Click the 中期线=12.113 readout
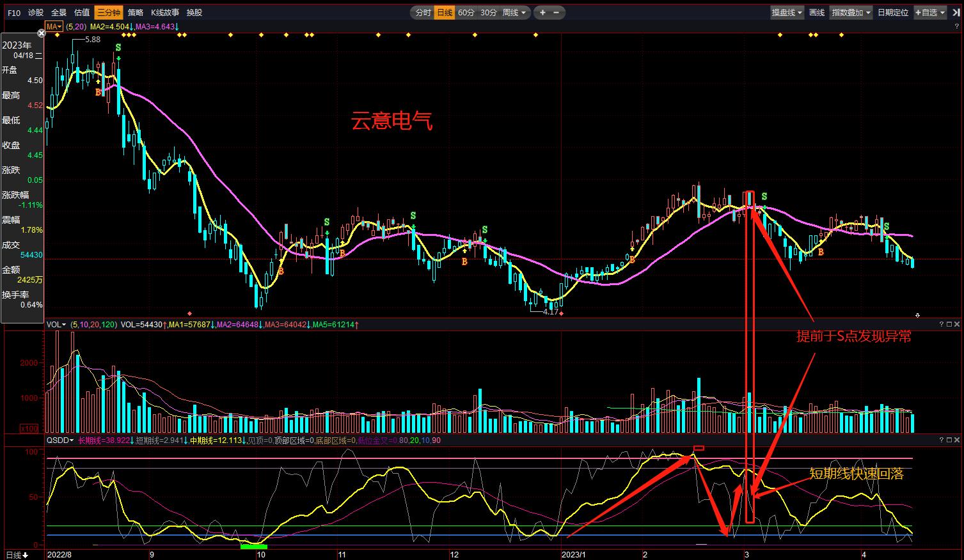964x560 pixels. pos(217,440)
